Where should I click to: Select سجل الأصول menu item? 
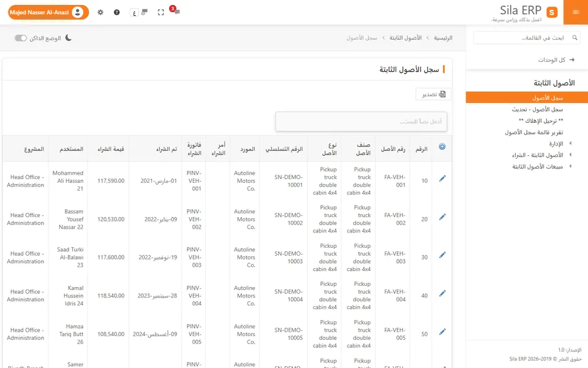(527, 98)
